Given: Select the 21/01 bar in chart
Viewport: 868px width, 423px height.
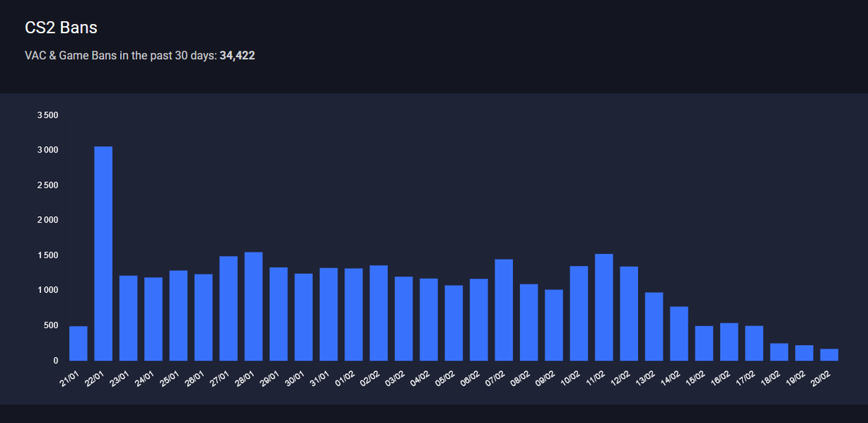Looking at the screenshot, I should [78, 343].
